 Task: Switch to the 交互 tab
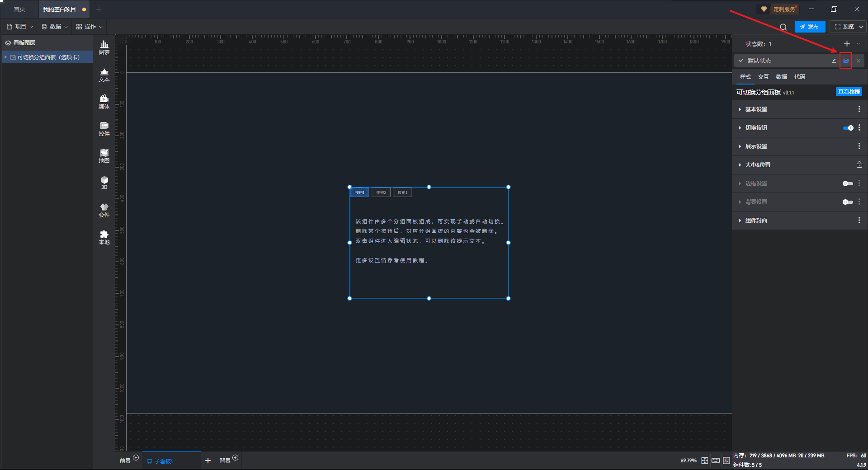(763, 77)
